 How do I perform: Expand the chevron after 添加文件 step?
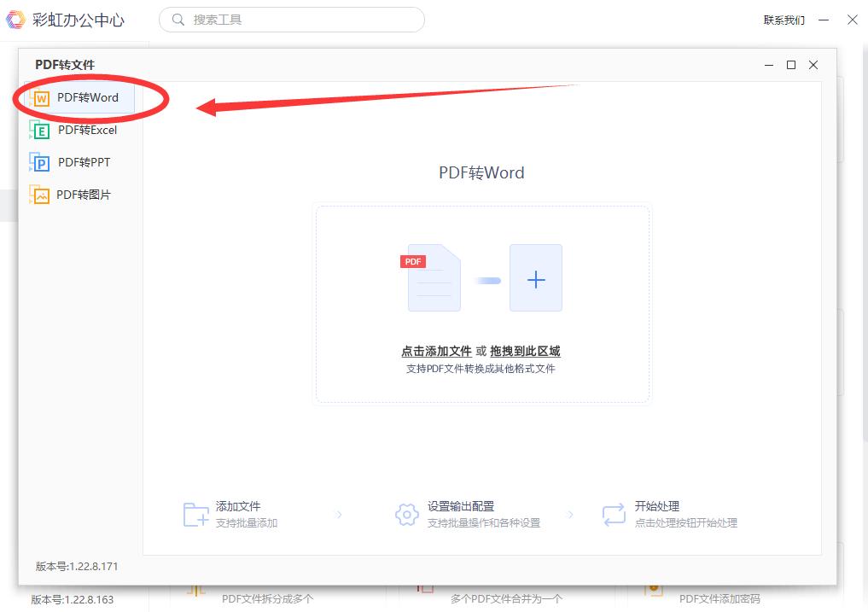click(x=339, y=514)
